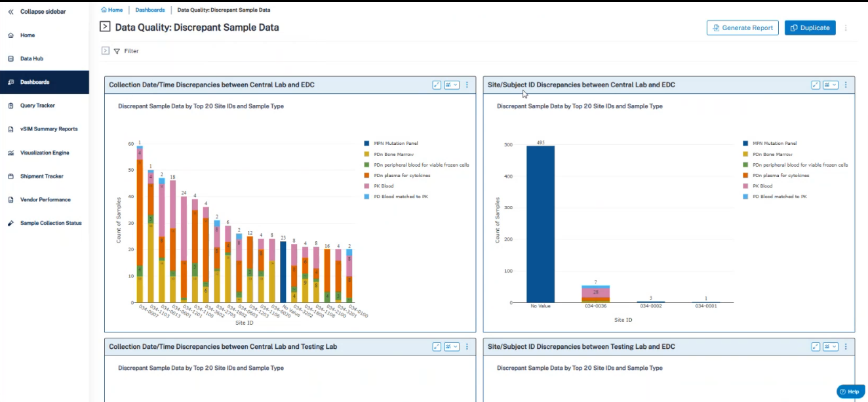Open chart type dropdown on Site/Subject ID Testing Lab EDC
This screenshot has height=402, width=868.
(831, 346)
